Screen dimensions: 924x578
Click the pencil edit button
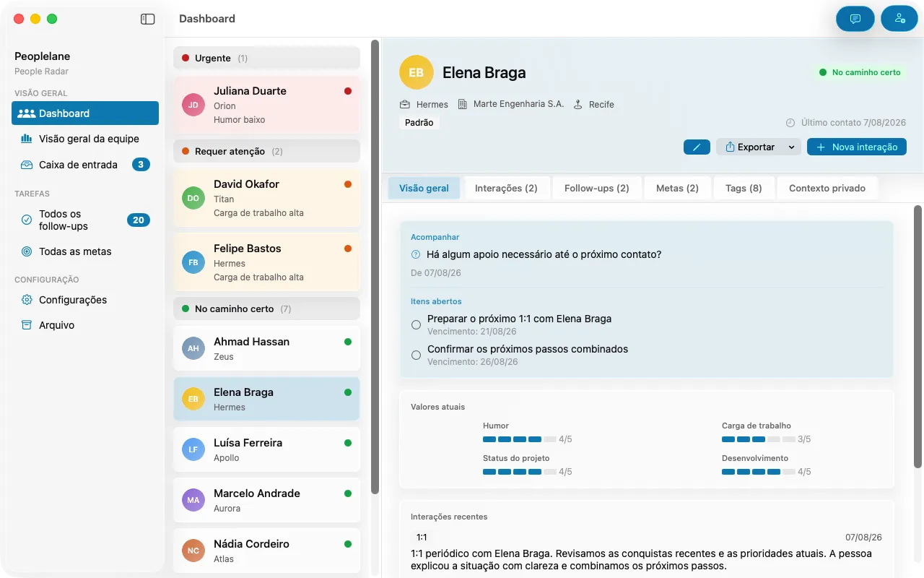click(697, 147)
